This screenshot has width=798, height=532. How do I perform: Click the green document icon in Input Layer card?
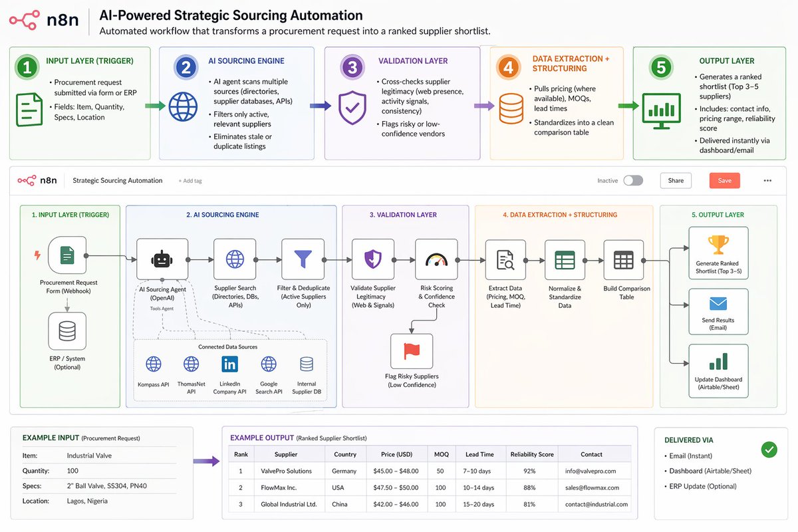pyautogui.click(x=29, y=110)
